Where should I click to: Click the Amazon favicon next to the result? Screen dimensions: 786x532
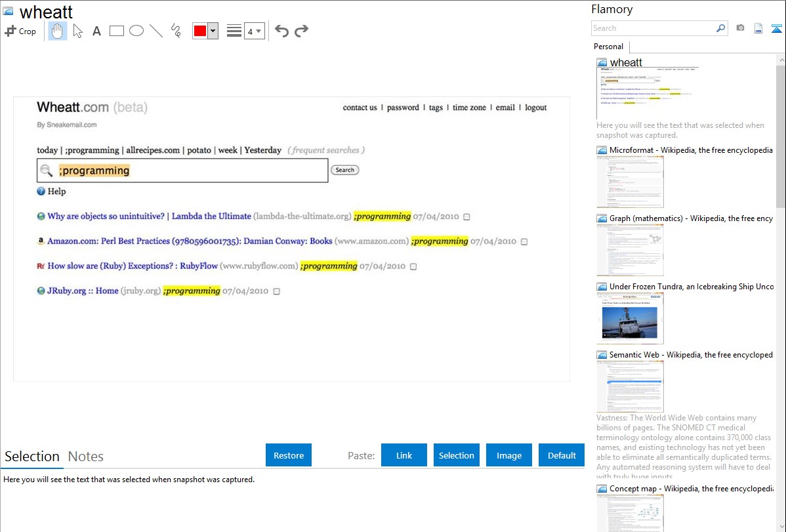click(x=41, y=241)
